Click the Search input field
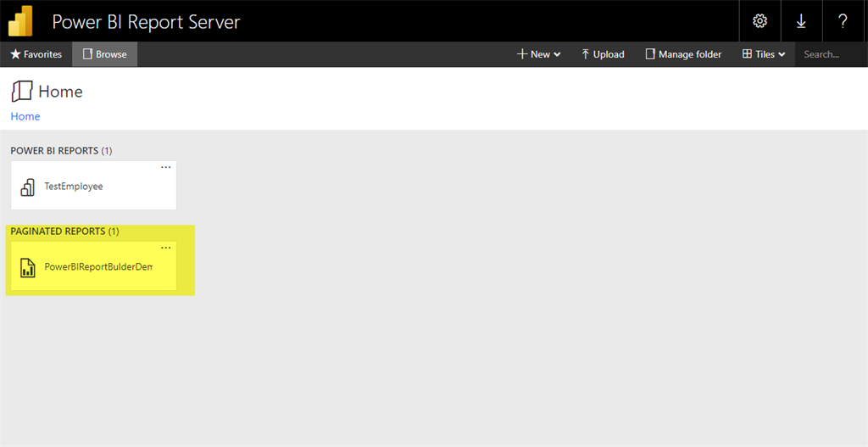This screenshot has height=447, width=868. 832,54
